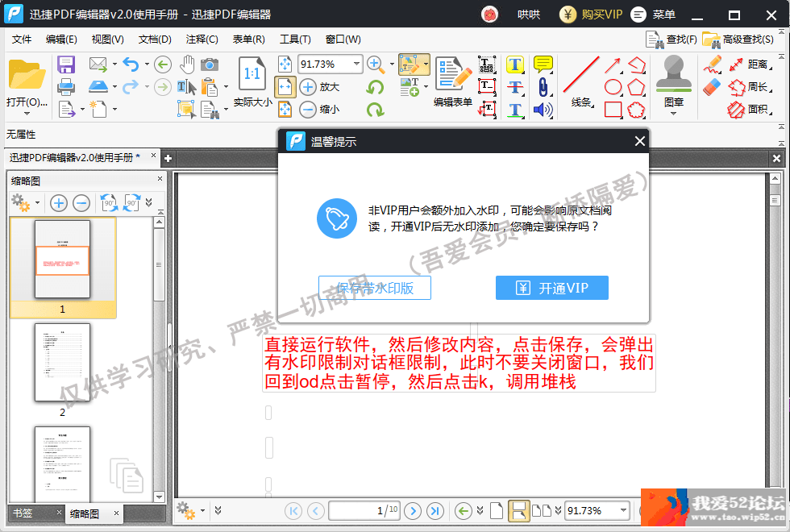
Task: Close the 温馨提示 dialog
Action: (640, 141)
